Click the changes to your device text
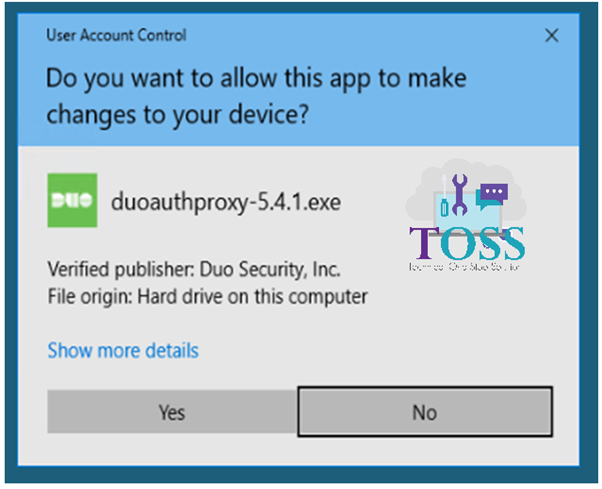Screen dimensions: 602x489 click(x=177, y=115)
